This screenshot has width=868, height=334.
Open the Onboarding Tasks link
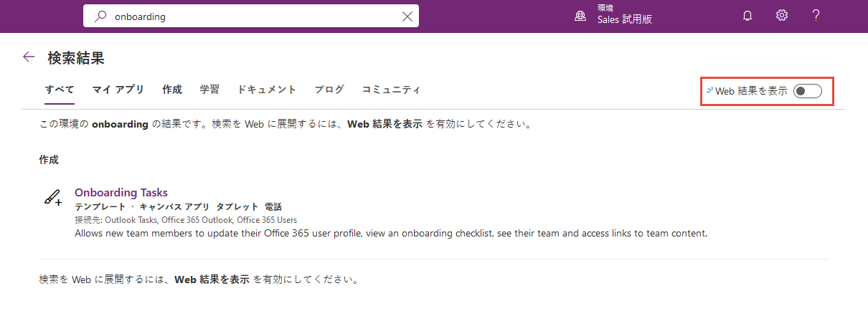[x=121, y=192]
